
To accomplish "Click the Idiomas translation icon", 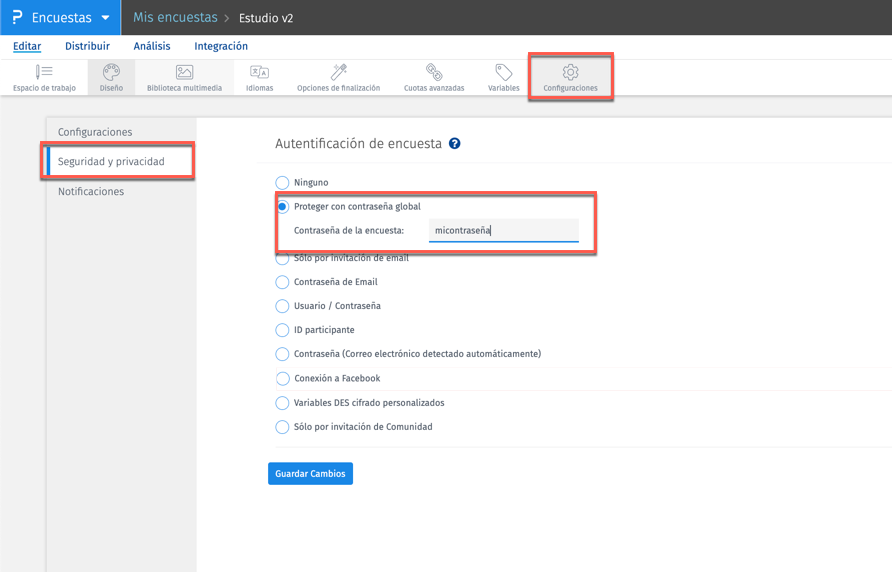I will [259, 72].
